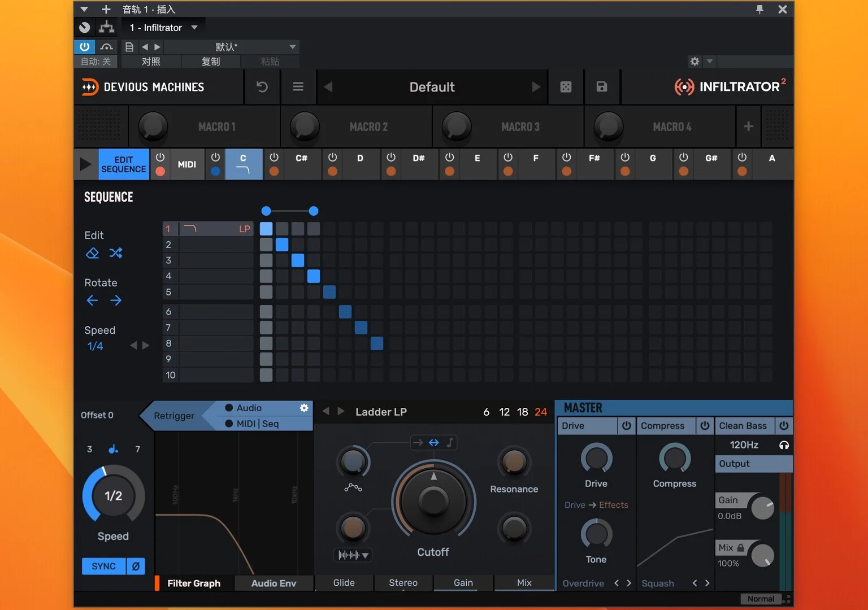Toggle power for the D effect slot

click(x=332, y=158)
